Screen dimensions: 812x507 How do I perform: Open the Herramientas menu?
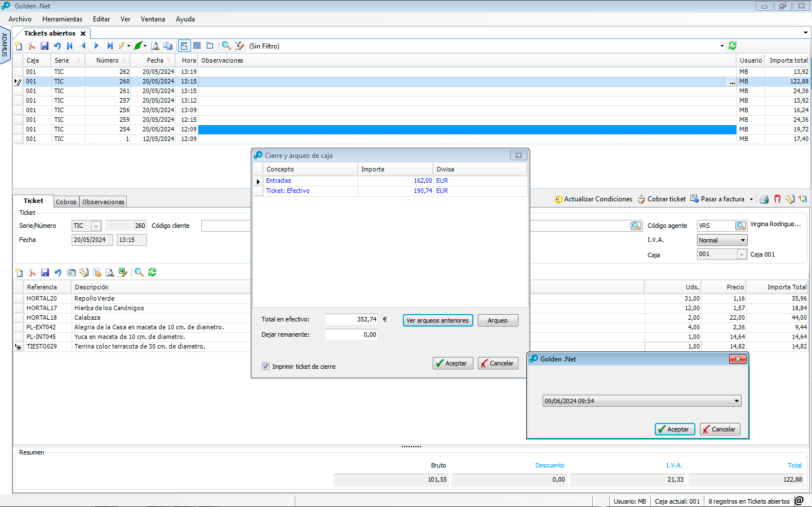pyautogui.click(x=62, y=19)
